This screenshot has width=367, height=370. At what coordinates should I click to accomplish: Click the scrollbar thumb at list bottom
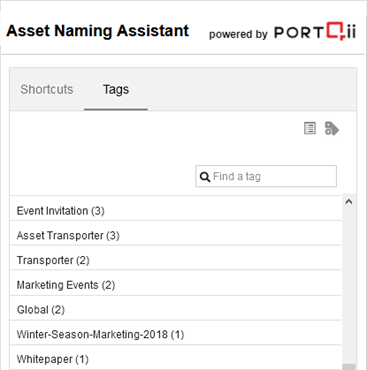pos(349,366)
